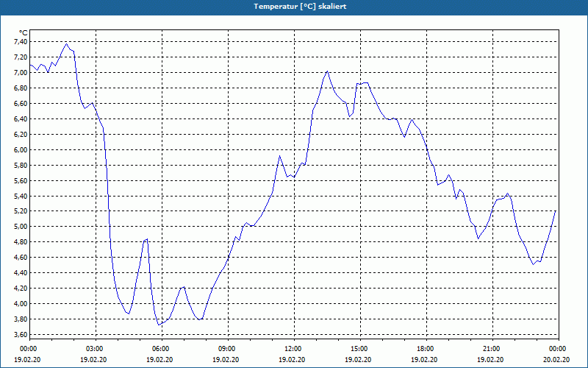Click the 09:00 time axis label
Viewport: 588px width, 368px height.
coord(228,348)
